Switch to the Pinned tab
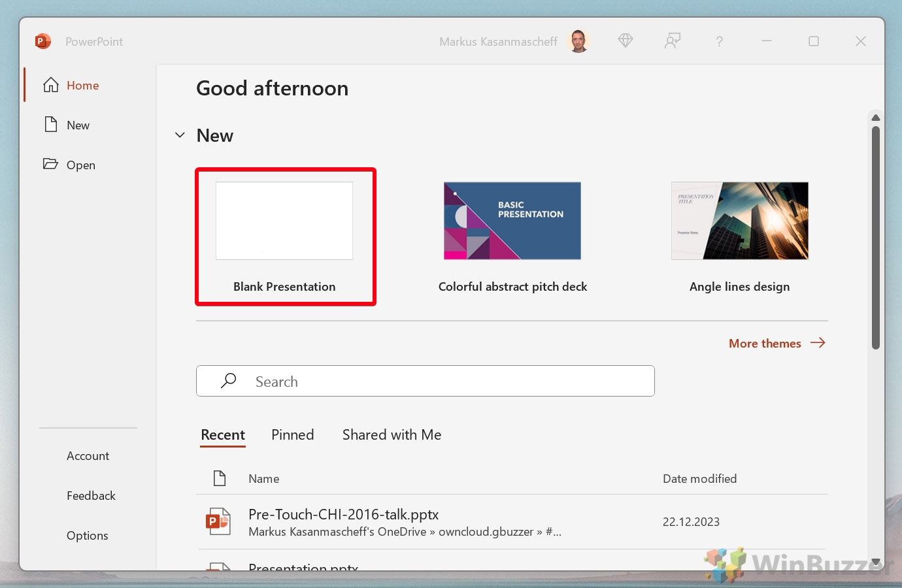 (x=293, y=435)
